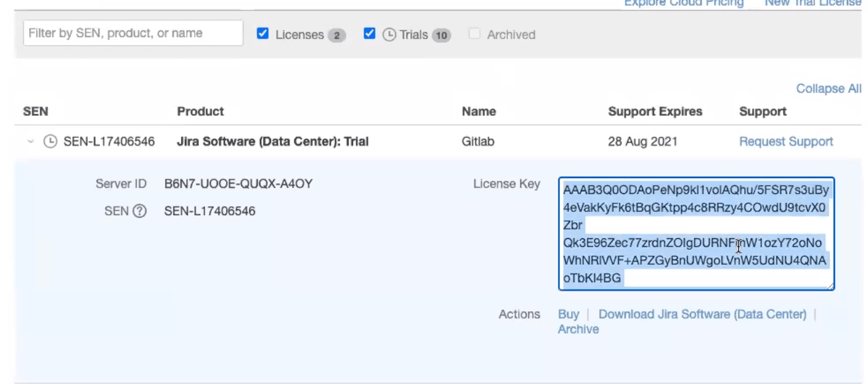This screenshot has height=384, width=868.
Task: Click the resize grip on the License Key box
Action: pos(831,286)
